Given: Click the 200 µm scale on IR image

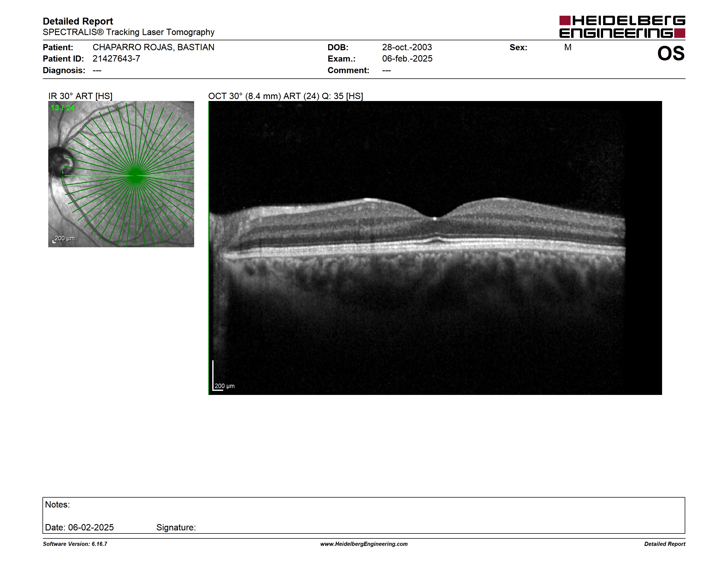Looking at the screenshot, I should click(64, 239).
